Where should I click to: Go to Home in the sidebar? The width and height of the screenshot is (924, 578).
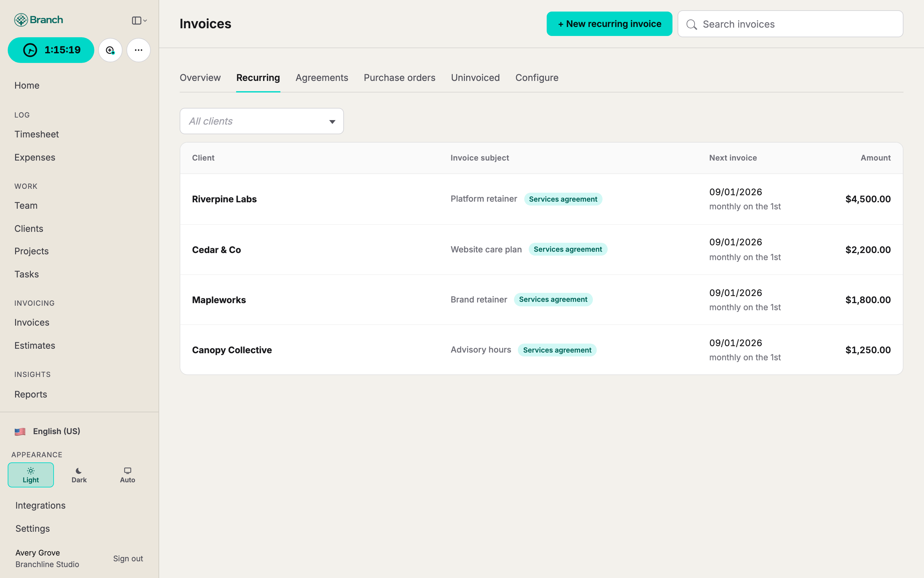27,85
